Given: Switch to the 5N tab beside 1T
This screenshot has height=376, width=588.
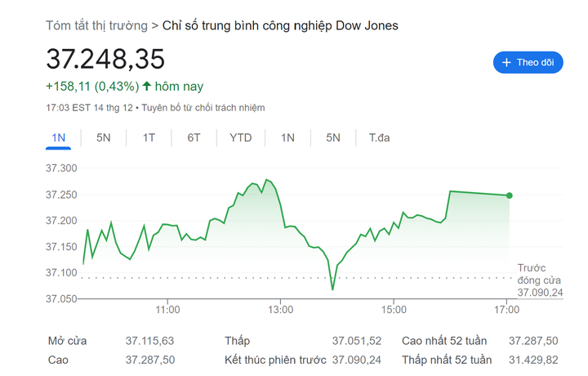Looking at the screenshot, I should [104, 137].
